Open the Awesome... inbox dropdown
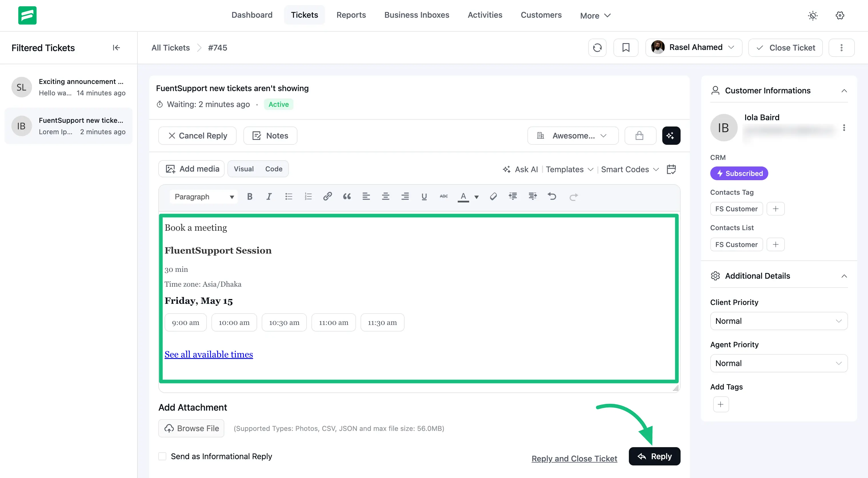 coord(573,135)
